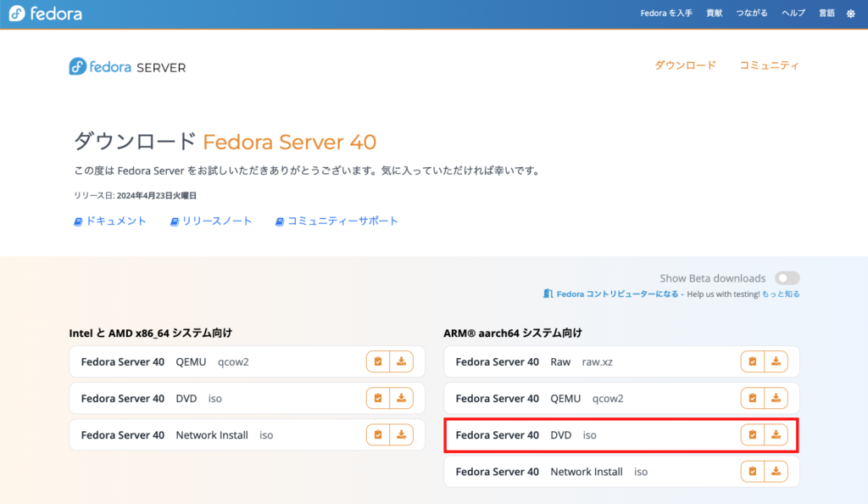Go to the ダウンロード tab
The height and width of the screenshot is (504, 868).
(685, 65)
